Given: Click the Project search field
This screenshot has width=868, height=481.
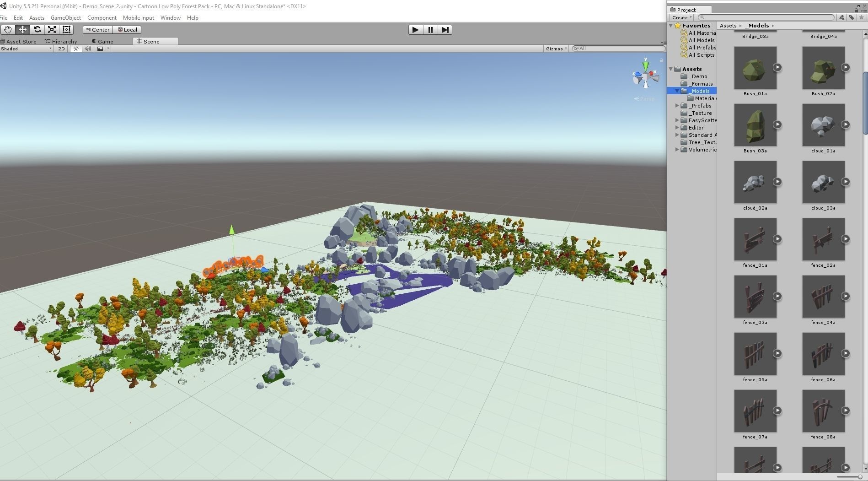Looking at the screenshot, I should tap(766, 17).
